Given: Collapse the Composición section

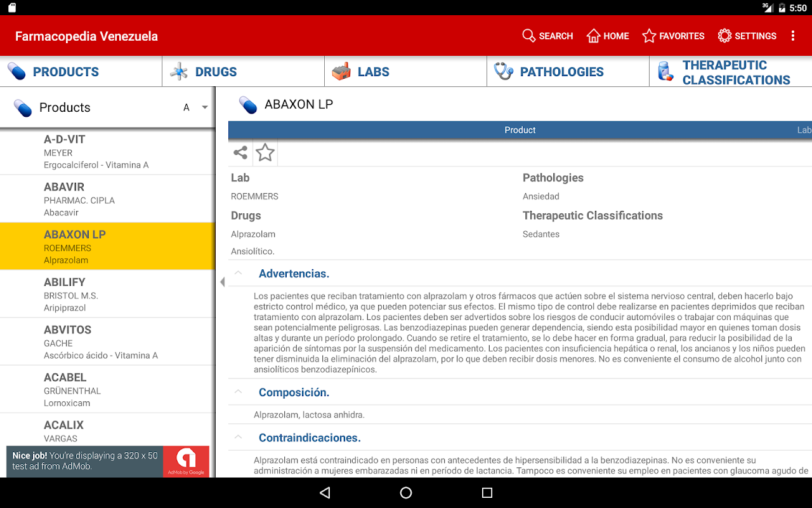Looking at the screenshot, I should click(x=239, y=392).
